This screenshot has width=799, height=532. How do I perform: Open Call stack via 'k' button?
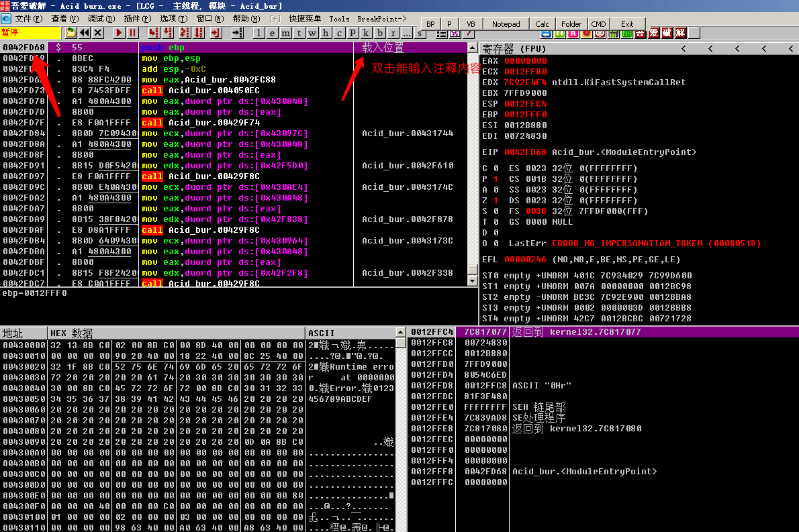coord(366,33)
